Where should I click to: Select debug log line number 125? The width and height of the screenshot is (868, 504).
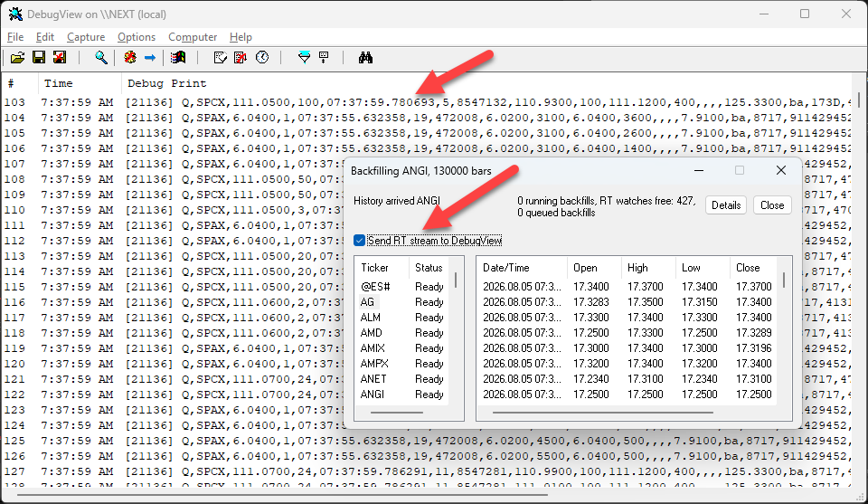tap(428, 441)
